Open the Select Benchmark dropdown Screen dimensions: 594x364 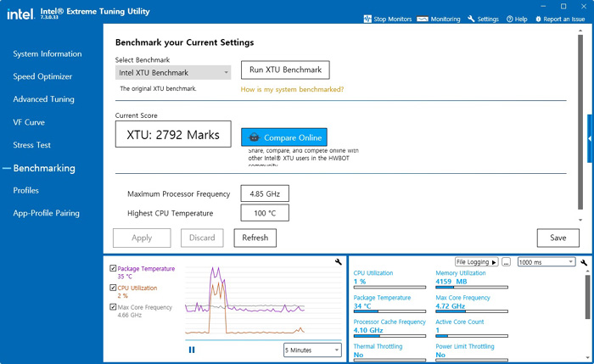pos(173,72)
